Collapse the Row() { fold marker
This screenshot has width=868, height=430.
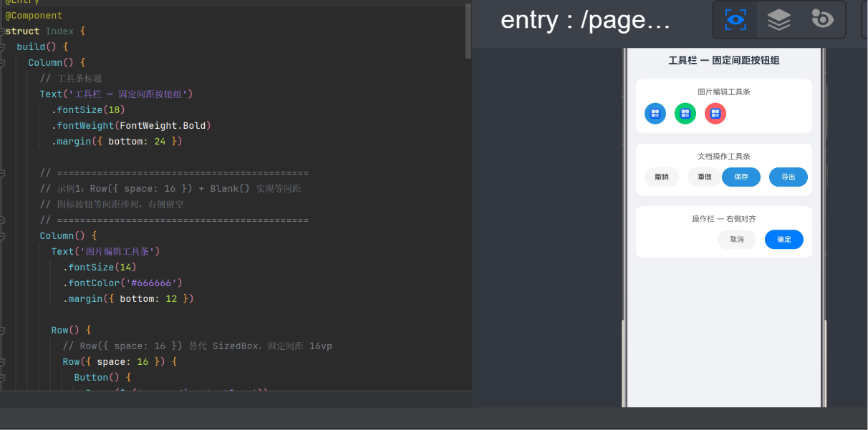(x=3, y=331)
